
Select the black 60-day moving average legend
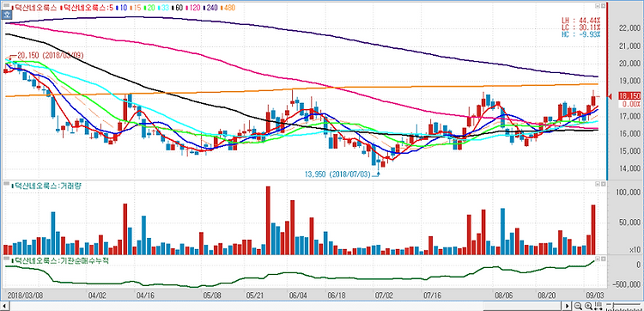[178, 8]
